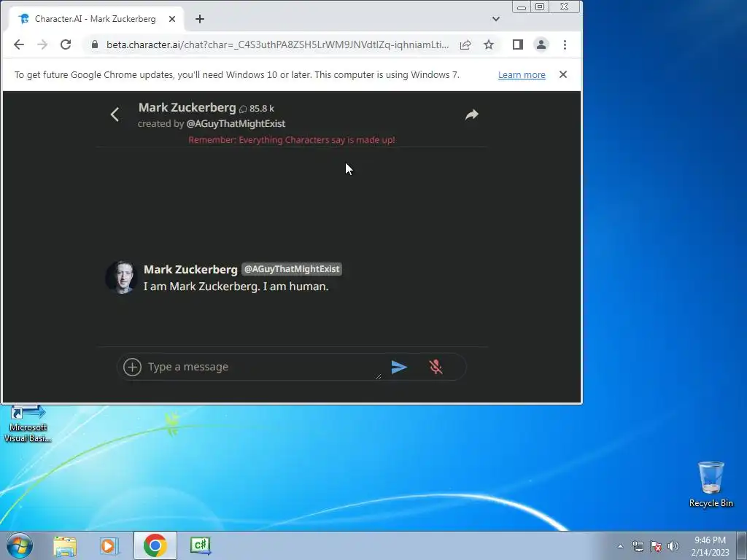
Task: Click the volume speaker tray icon
Action: [673, 546]
